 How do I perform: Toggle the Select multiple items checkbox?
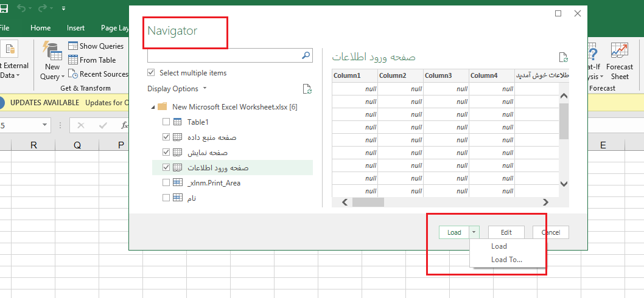tap(151, 72)
